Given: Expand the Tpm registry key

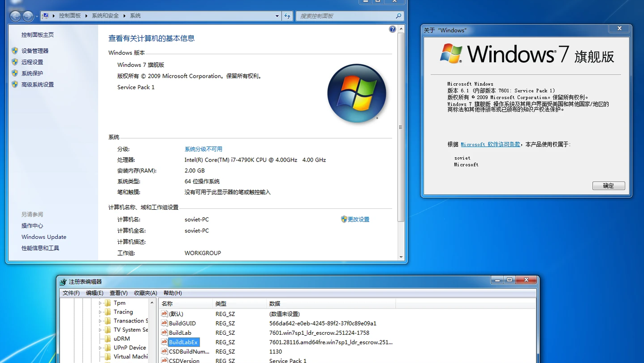Looking at the screenshot, I should pos(100,303).
